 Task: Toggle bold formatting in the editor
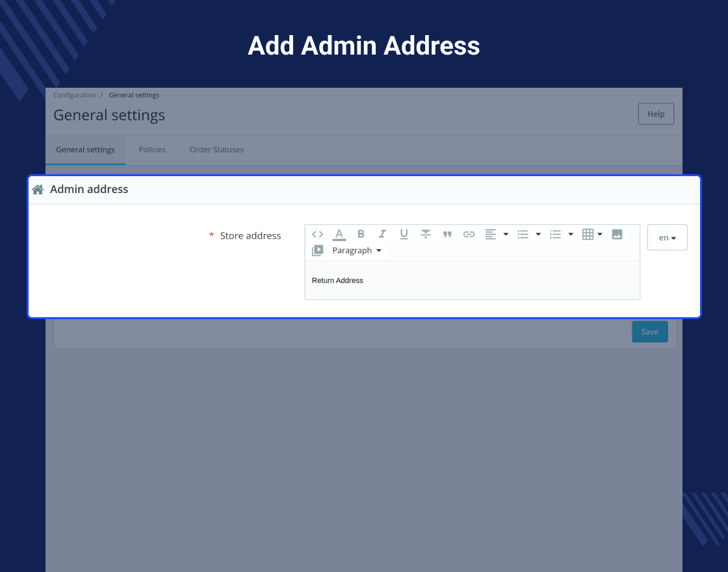[361, 235]
